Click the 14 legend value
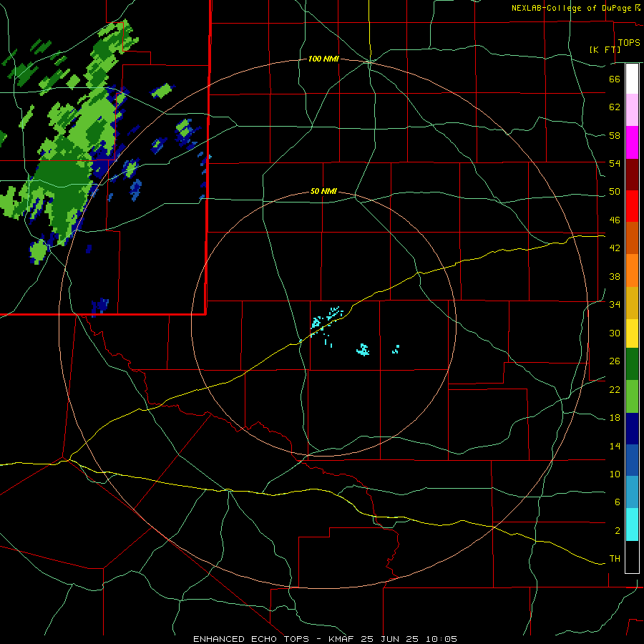Screen dimensions: 644x644 click(615, 446)
